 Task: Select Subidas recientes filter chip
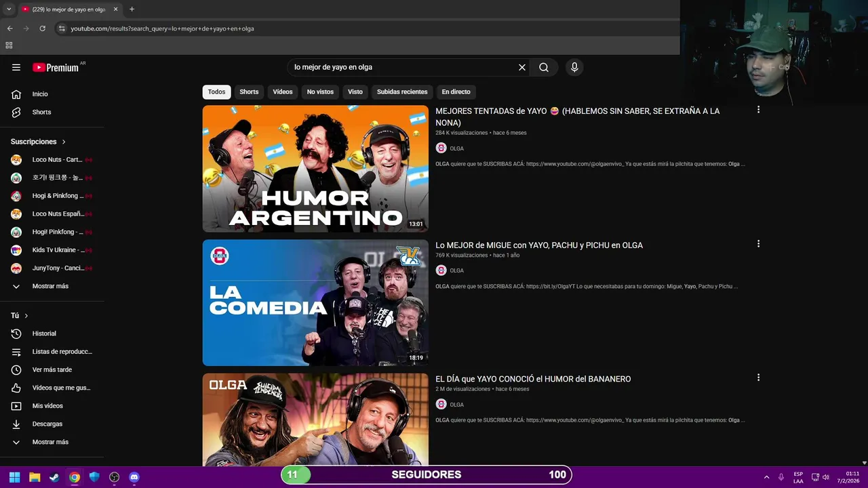[x=402, y=91]
